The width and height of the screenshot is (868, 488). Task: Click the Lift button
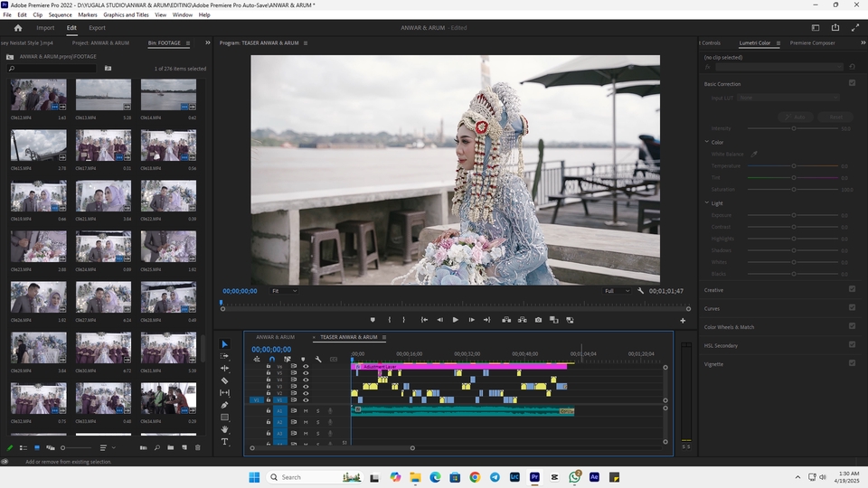506,320
